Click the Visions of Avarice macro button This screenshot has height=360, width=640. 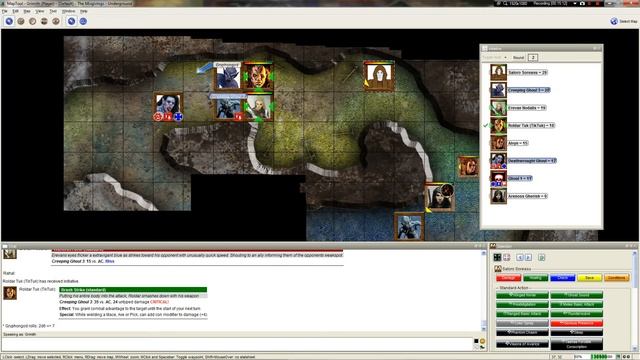click(522, 344)
